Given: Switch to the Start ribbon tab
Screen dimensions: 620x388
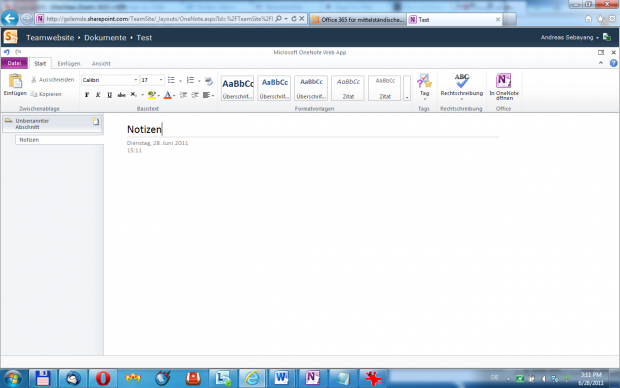Looking at the screenshot, I should (x=40, y=63).
